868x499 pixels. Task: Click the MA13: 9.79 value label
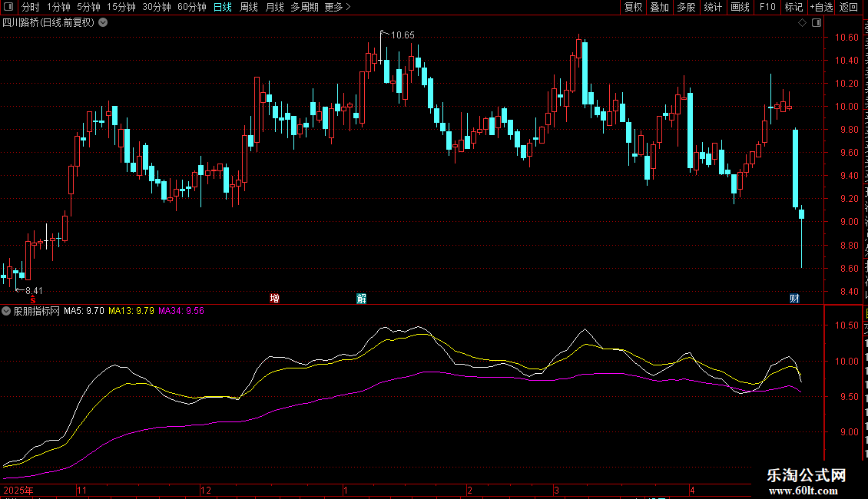point(131,311)
